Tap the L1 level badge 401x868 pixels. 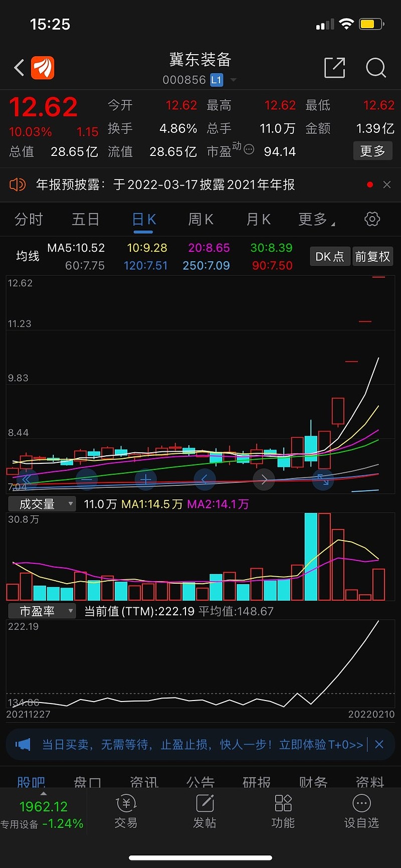point(217,80)
